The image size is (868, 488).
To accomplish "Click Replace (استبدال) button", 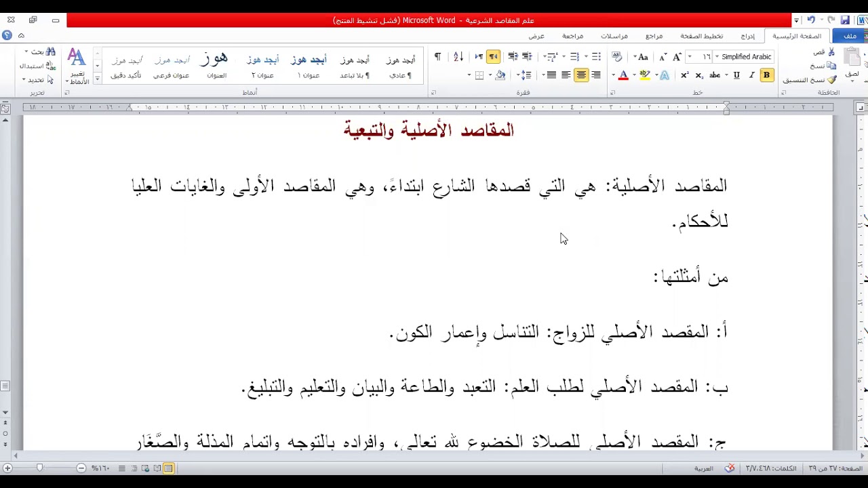I will (x=37, y=66).
